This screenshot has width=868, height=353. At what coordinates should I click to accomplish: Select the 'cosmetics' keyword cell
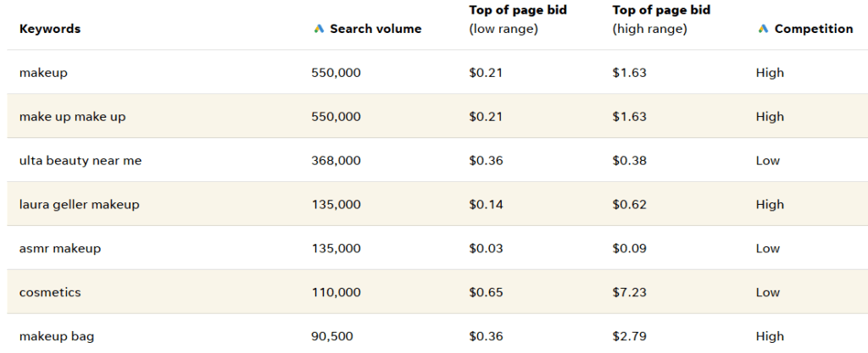[51, 293]
